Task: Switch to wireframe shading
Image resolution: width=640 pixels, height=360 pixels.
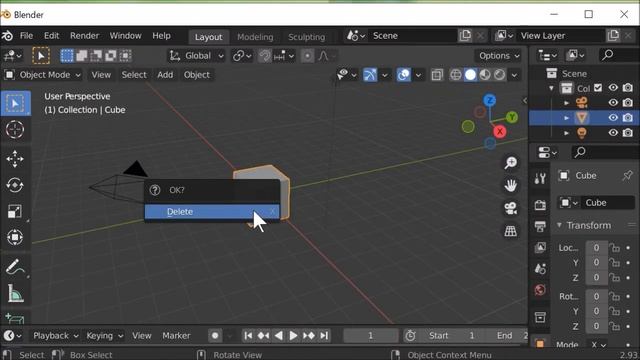Action: tap(456, 75)
